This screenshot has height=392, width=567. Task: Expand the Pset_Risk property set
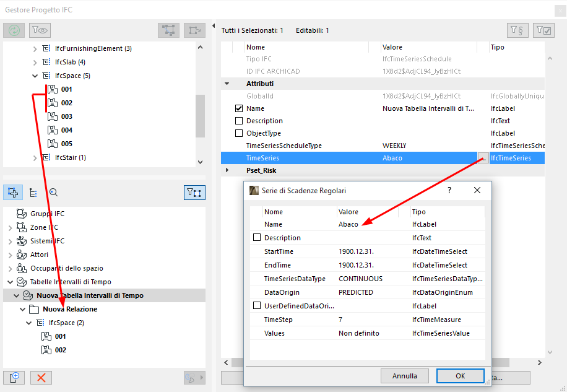pos(227,170)
